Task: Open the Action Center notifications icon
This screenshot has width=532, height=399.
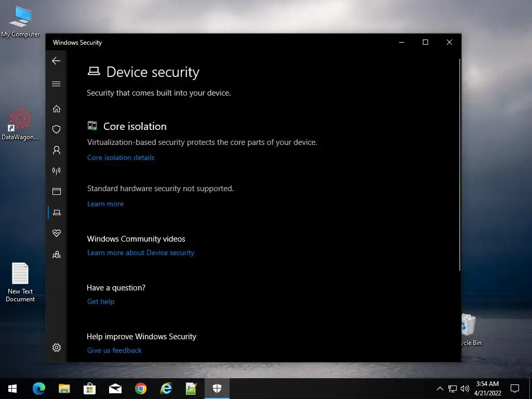Action: pyautogui.click(x=515, y=389)
